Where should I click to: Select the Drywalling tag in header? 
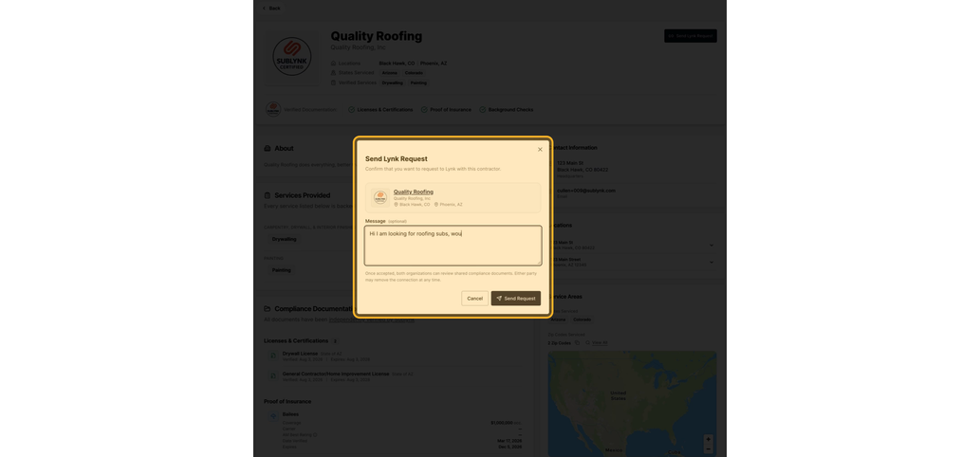point(393,82)
